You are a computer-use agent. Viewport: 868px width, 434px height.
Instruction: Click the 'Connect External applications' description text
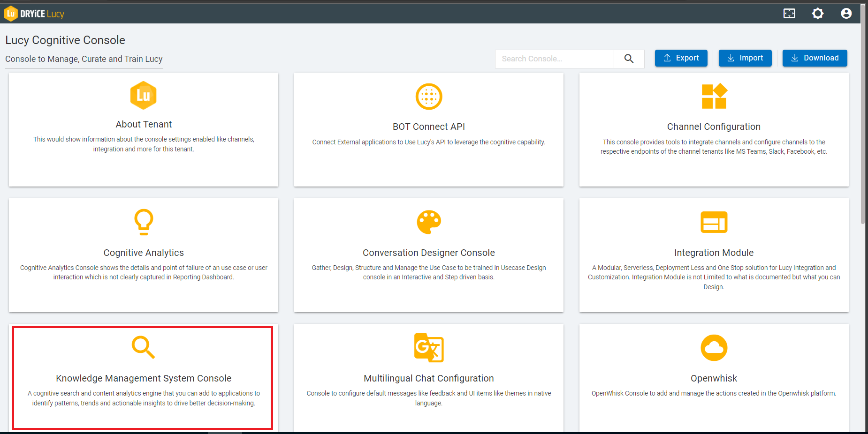tap(429, 142)
